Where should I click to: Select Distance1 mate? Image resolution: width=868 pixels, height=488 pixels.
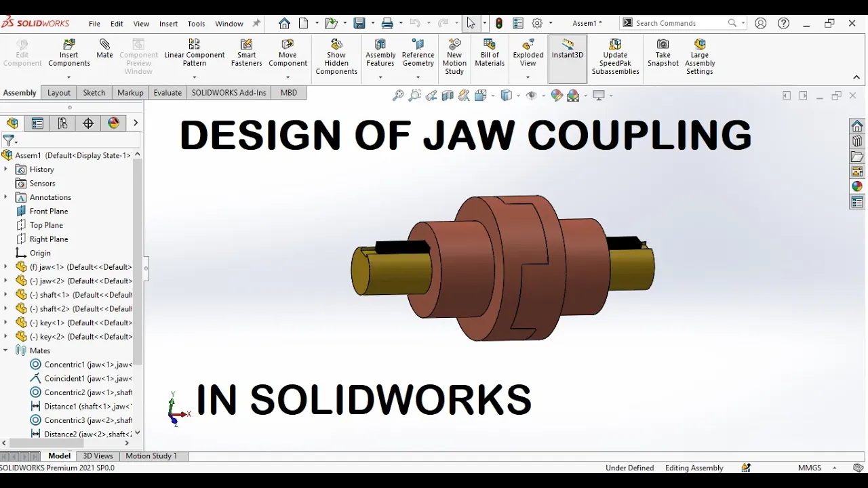click(81, 407)
